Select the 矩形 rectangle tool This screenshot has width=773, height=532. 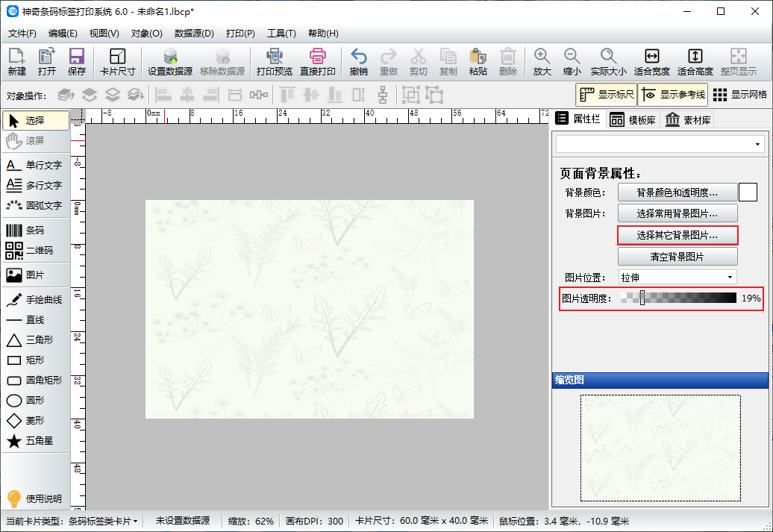36,360
